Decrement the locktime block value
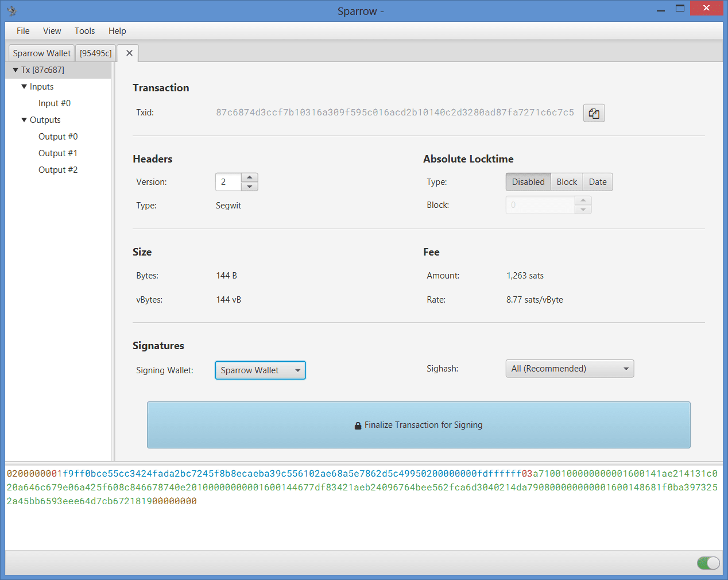728x580 pixels. (583, 210)
